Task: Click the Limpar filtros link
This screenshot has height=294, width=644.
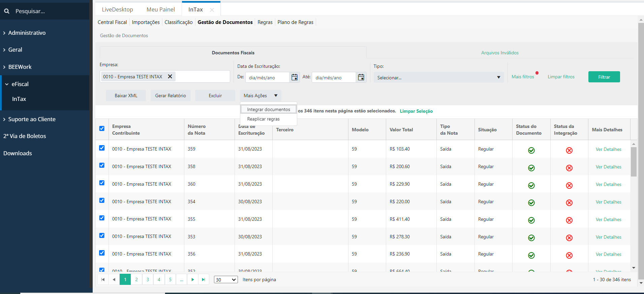Action: click(561, 77)
